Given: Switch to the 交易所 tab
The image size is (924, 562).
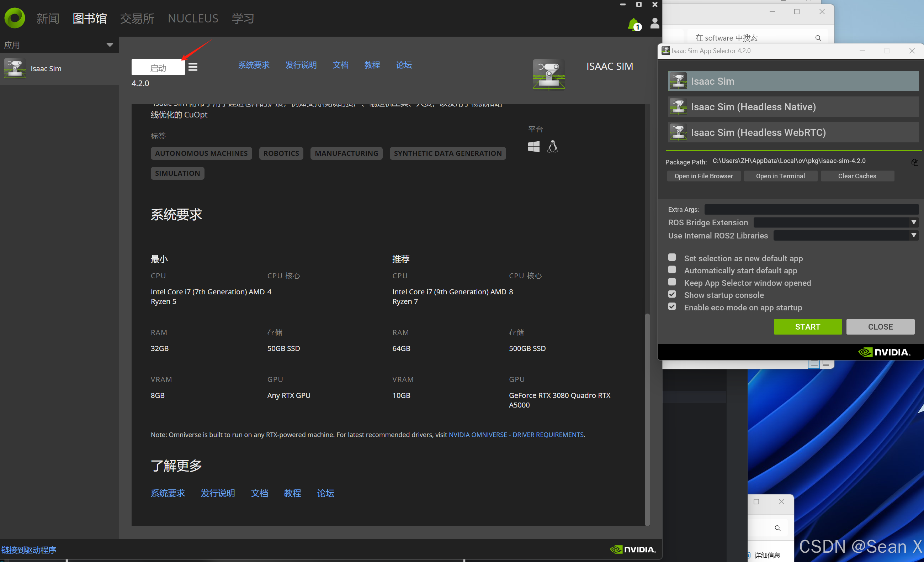Looking at the screenshot, I should pos(137,19).
